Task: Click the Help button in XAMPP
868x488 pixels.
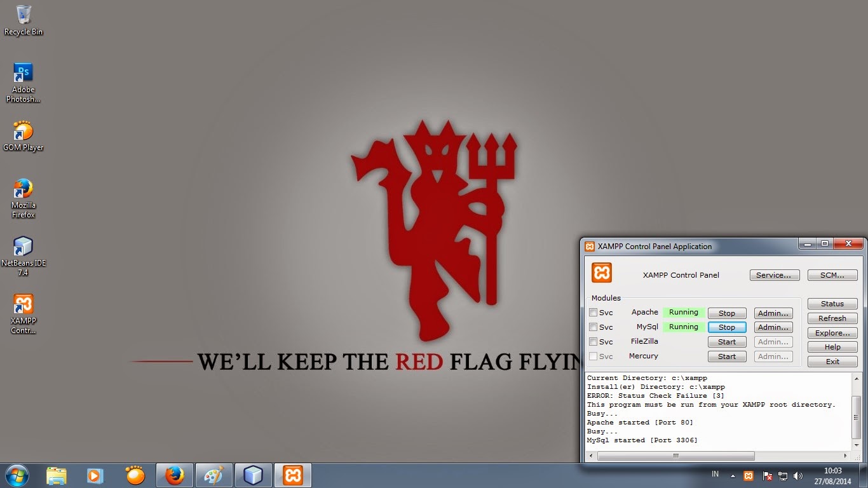Action: click(832, 347)
